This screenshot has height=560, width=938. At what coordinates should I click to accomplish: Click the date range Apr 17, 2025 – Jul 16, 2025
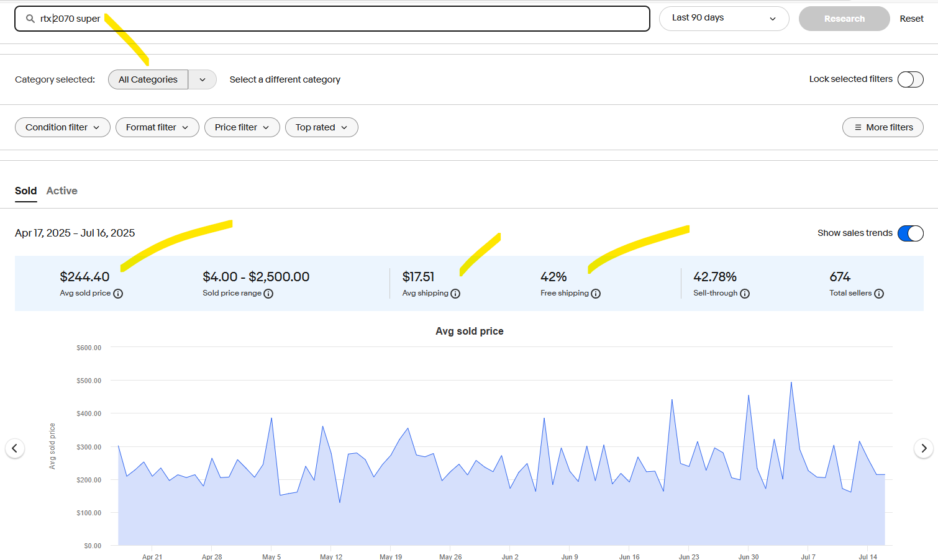tap(75, 233)
